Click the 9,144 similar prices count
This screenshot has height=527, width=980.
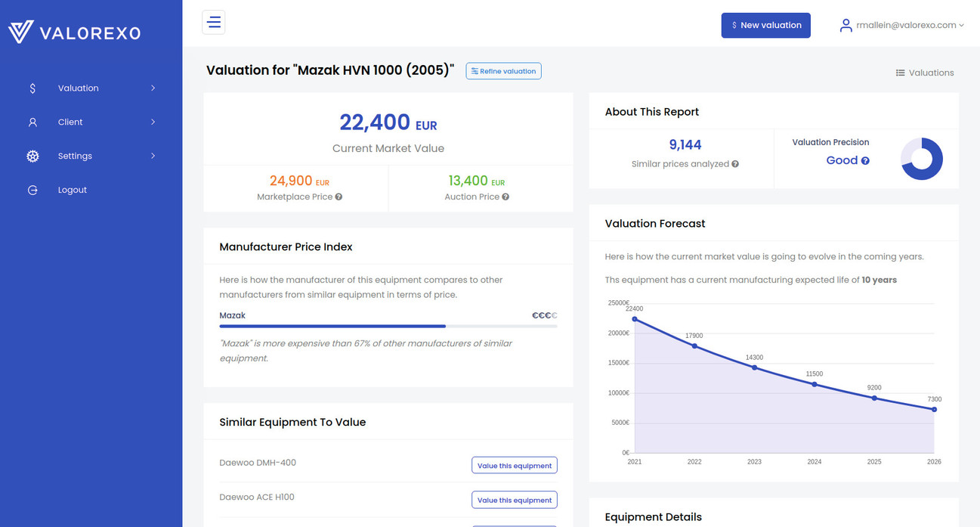pyautogui.click(x=685, y=145)
